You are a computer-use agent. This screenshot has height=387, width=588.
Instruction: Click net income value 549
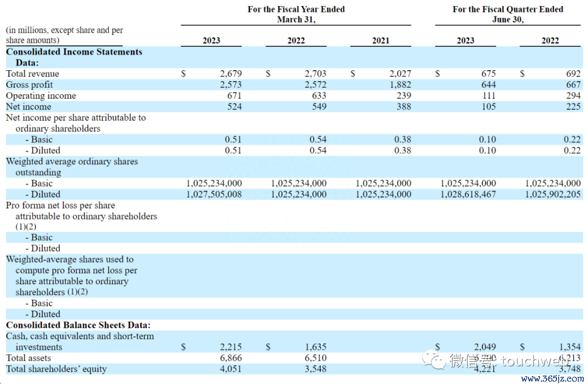pos(319,107)
